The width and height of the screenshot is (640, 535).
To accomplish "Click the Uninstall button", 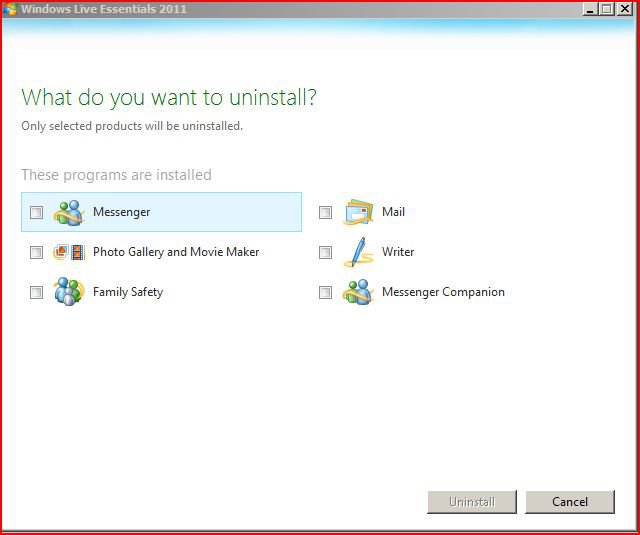I will click(472, 502).
